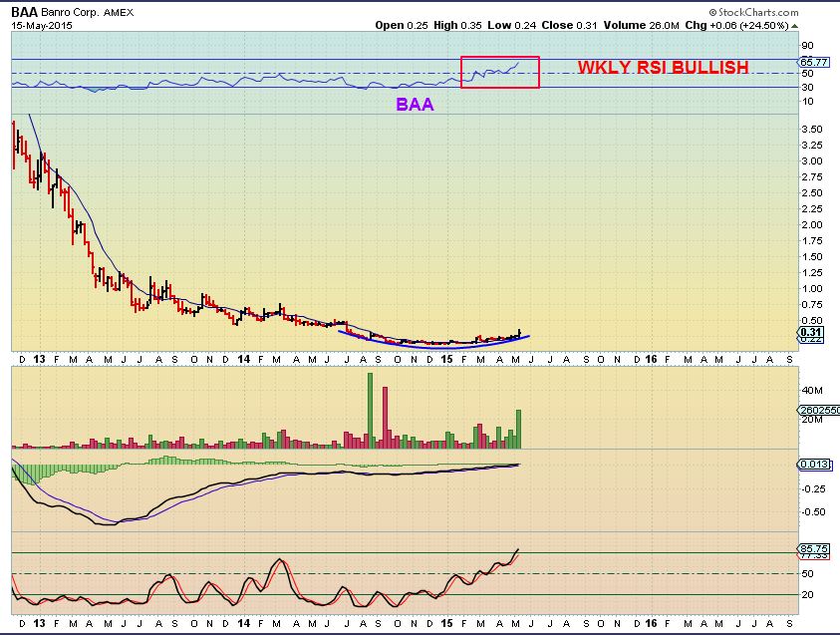This screenshot has width=840, height=635.
Task: Click year 16 on the bottom time axis
Action: pos(651,623)
